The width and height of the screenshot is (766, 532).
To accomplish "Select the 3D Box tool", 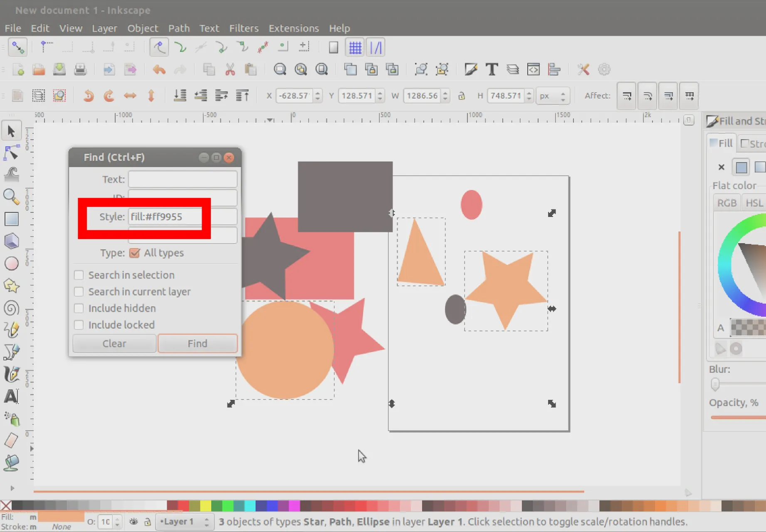I will pos(11,241).
